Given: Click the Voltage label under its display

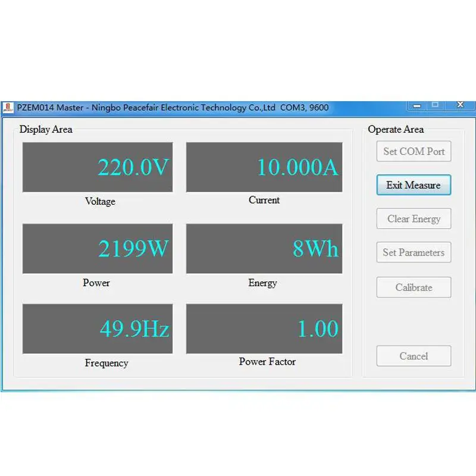Looking at the screenshot, I should (x=99, y=201).
